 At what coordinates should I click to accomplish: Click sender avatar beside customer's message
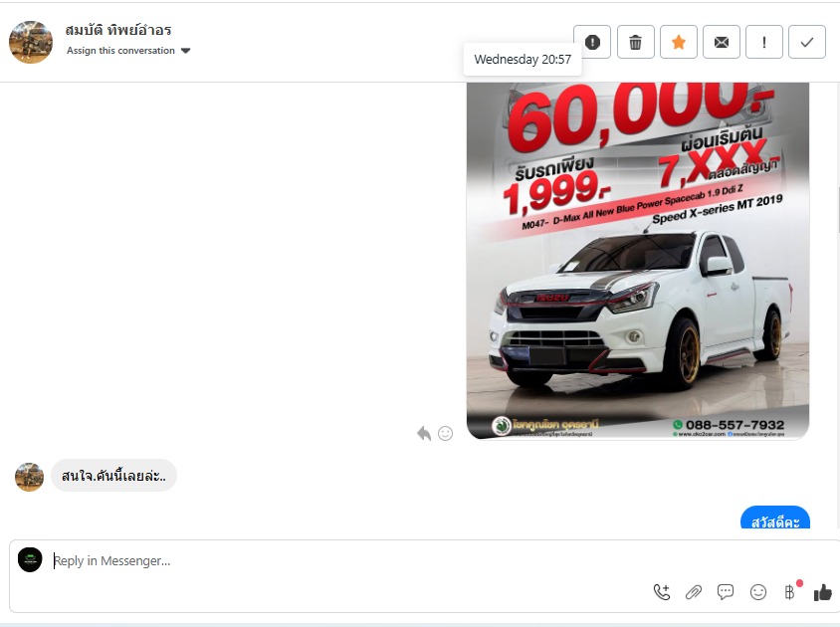point(29,477)
